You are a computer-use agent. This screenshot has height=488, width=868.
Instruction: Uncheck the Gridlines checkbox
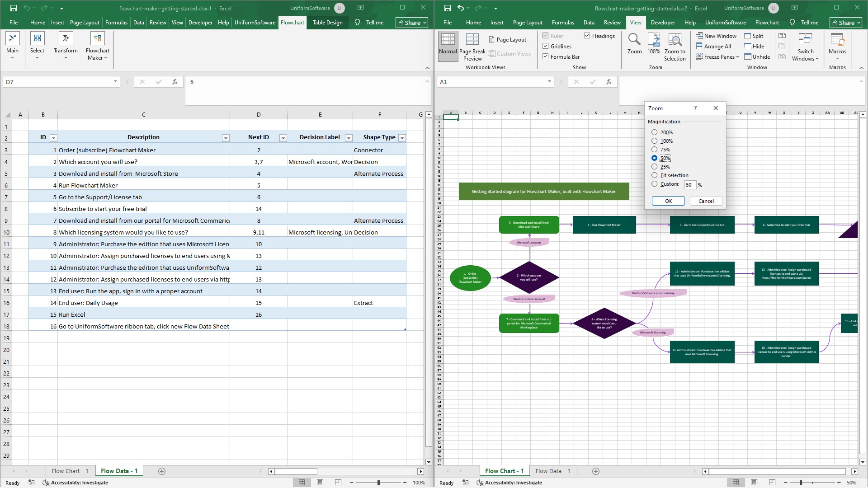[546, 46]
